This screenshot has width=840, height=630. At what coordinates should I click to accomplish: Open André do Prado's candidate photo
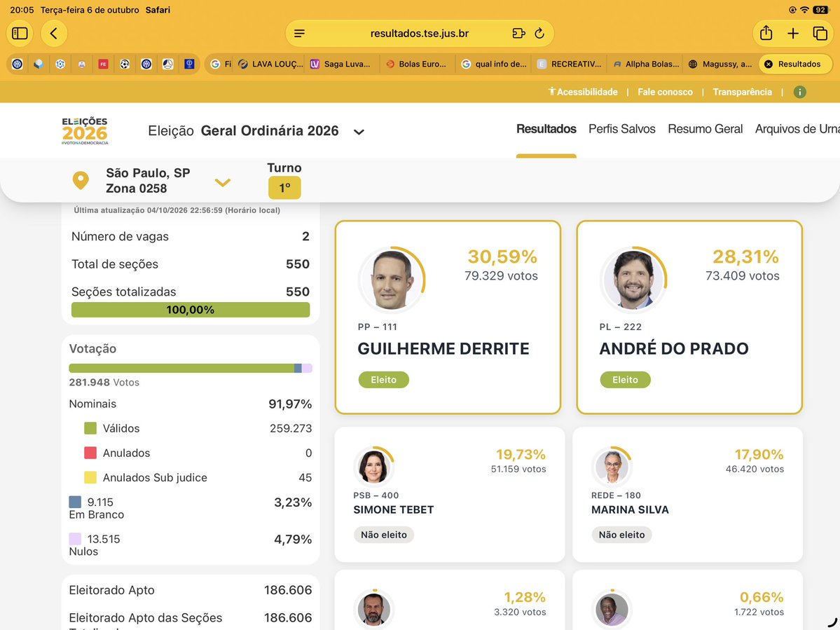coord(634,280)
